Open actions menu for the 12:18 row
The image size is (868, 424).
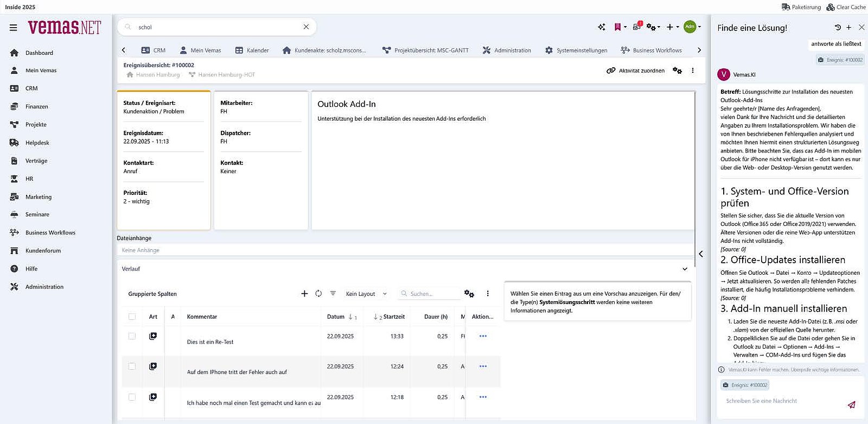point(483,397)
